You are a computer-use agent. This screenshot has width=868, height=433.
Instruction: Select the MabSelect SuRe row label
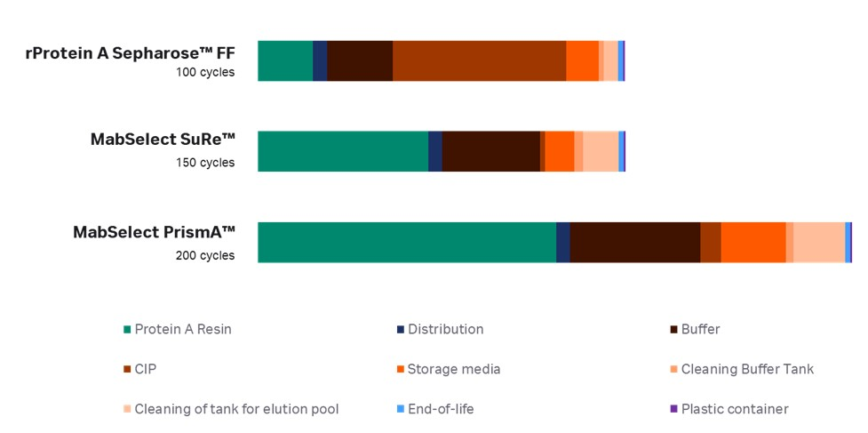163,140
